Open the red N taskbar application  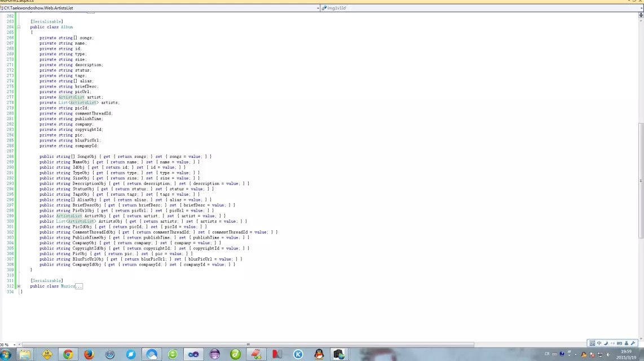pyautogui.click(x=277, y=354)
